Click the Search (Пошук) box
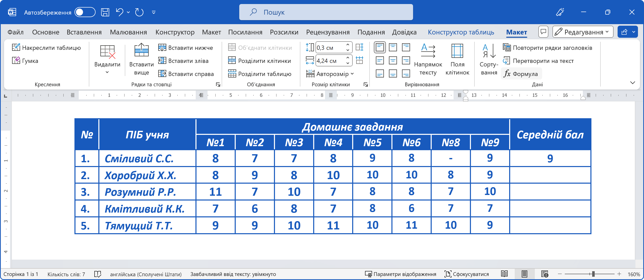The height and width of the screenshot is (280, 644). click(326, 12)
